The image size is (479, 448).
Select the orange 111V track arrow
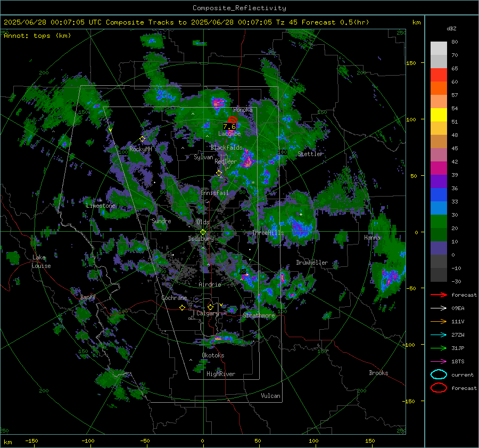(439, 321)
